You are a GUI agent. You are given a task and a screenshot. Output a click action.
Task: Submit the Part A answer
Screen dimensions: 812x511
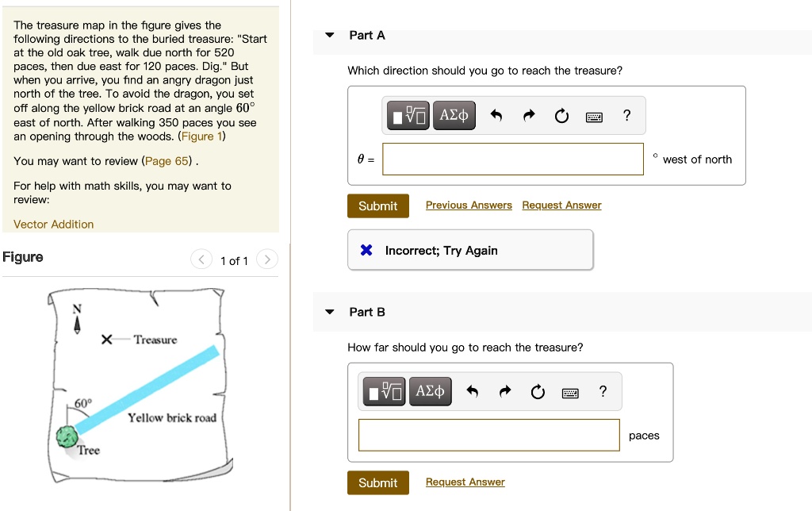(x=377, y=206)
